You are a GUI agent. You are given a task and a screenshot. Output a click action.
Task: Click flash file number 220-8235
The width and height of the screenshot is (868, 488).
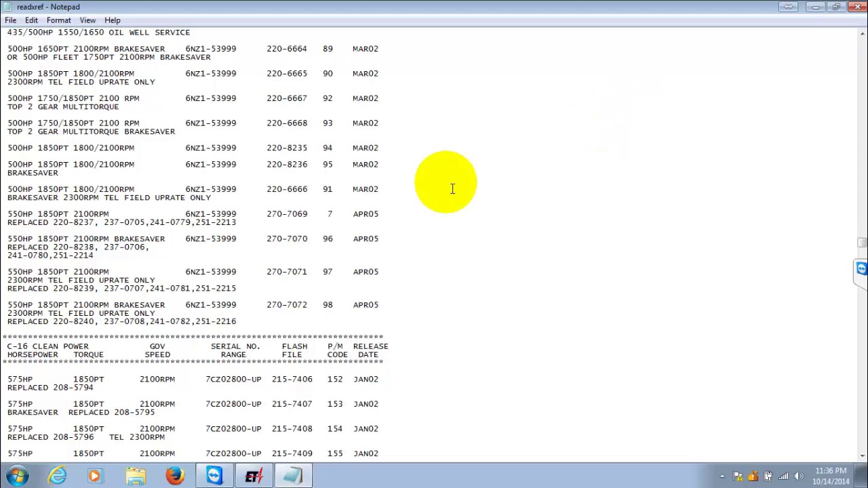coord(287,148)
